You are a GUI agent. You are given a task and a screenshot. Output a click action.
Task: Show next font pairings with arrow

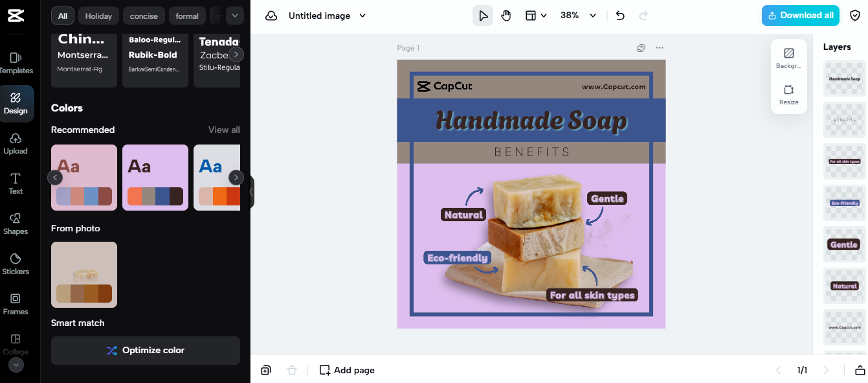pyautogui.click(x=236, y=54)
